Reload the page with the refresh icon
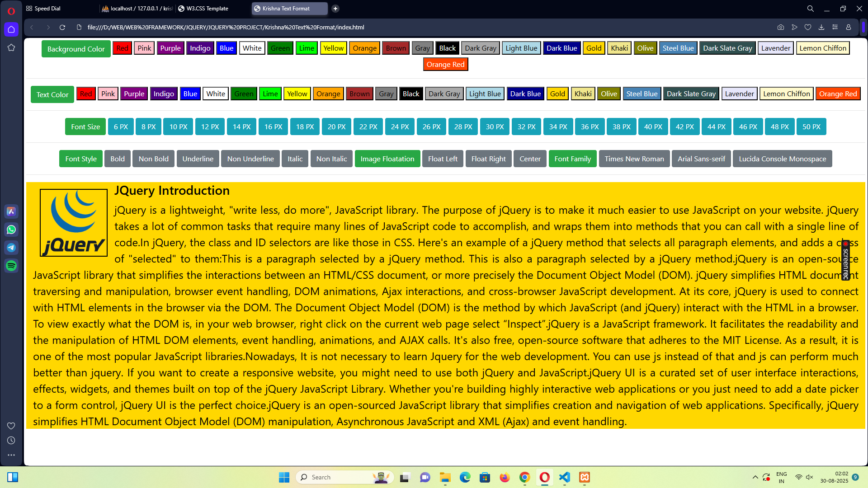 click(x=62, y=28)
